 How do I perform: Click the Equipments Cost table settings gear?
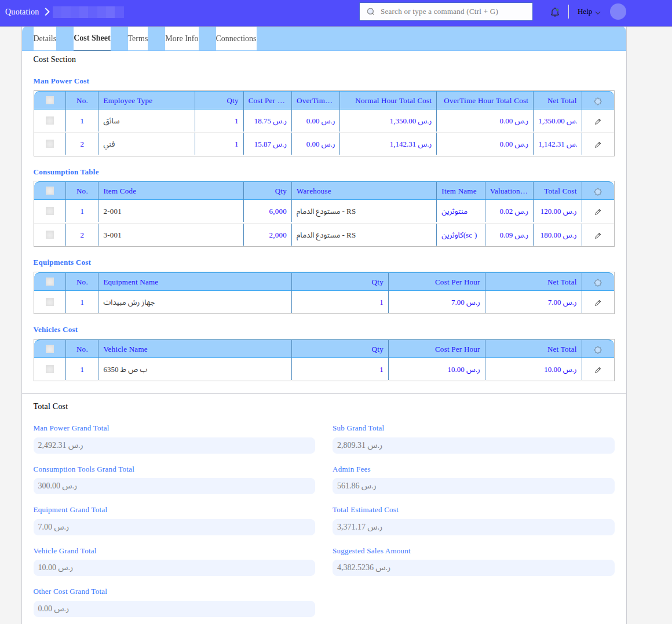[597, 283]
